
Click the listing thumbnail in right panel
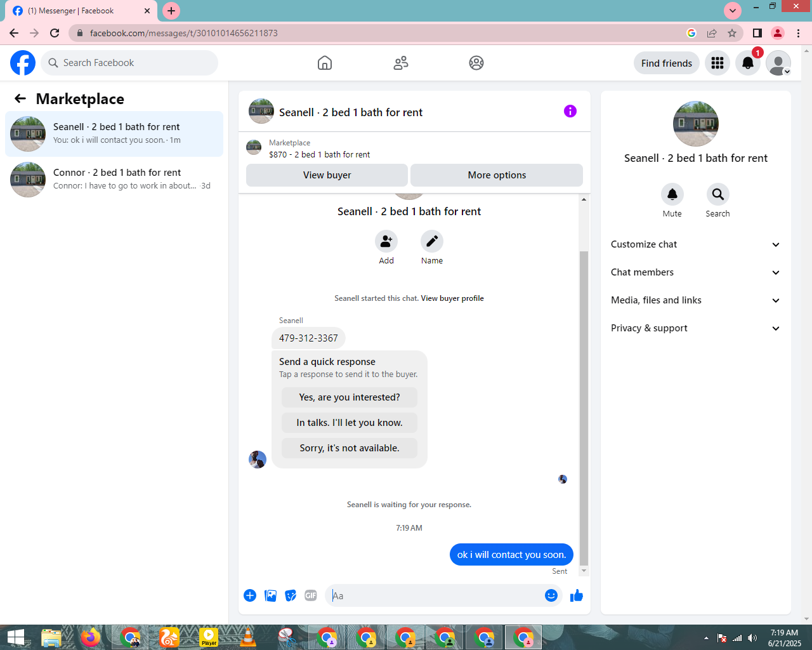tap(696, 124)
